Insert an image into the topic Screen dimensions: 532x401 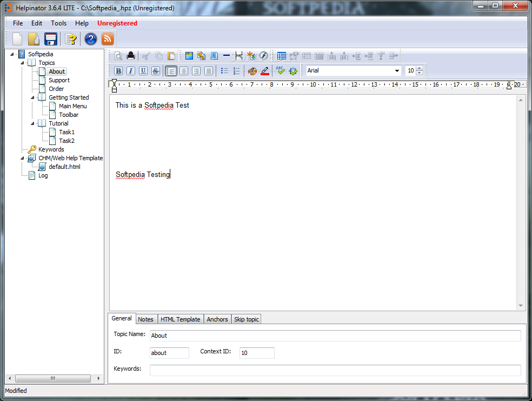tap(189, 56)
